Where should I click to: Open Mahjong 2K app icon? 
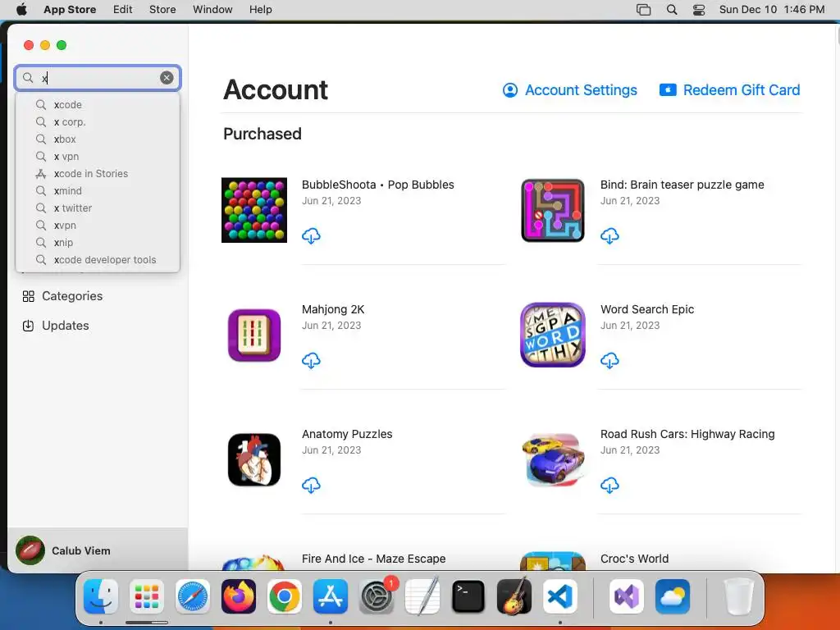pos(254,335)
